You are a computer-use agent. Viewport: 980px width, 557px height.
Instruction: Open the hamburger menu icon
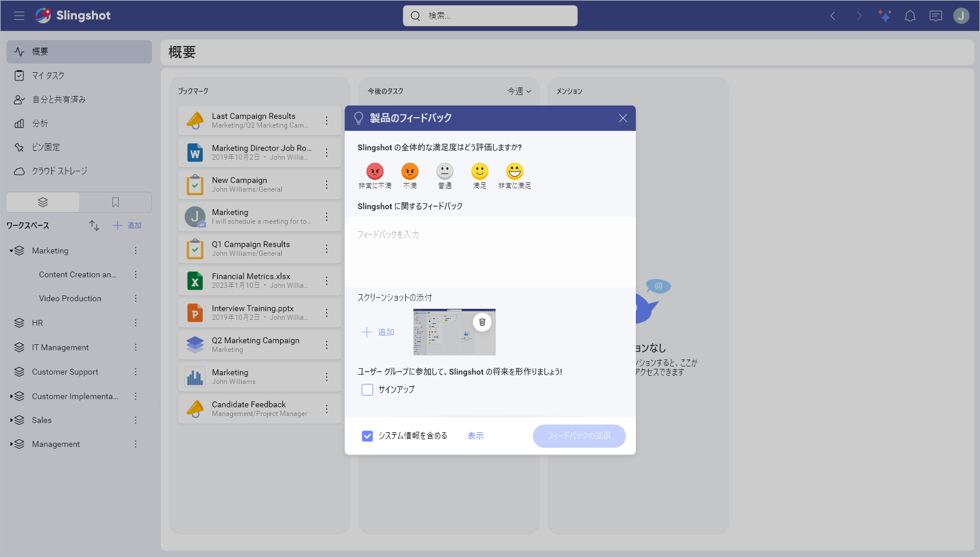(19, 16)
